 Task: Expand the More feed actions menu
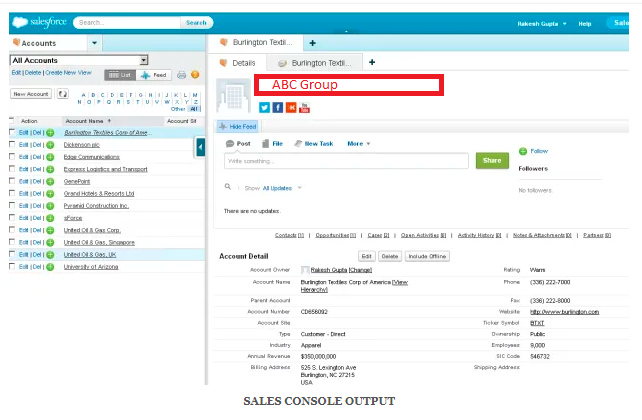tap(359, 144)
